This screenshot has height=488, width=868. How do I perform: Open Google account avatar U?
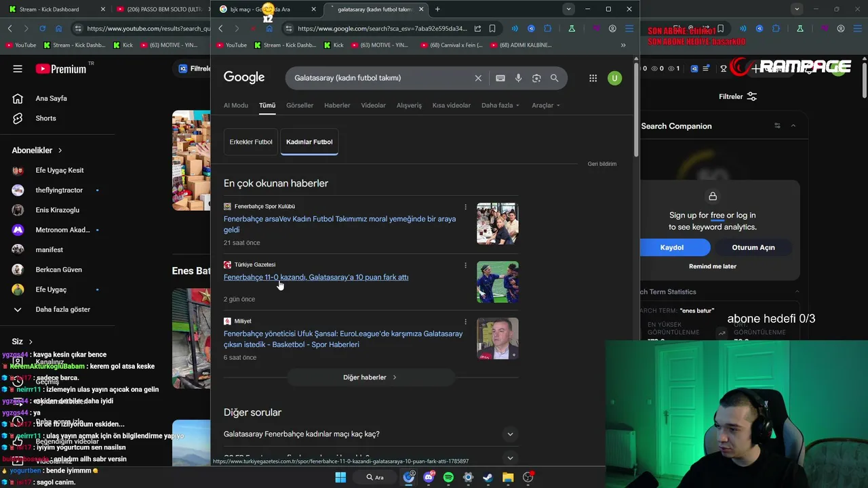click(614, 78)
